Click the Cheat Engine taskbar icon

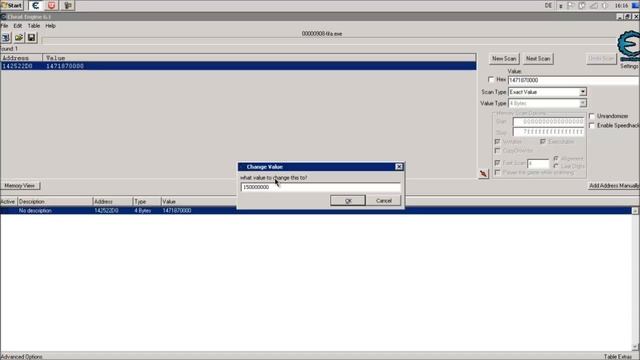click(x=36, y=5)
